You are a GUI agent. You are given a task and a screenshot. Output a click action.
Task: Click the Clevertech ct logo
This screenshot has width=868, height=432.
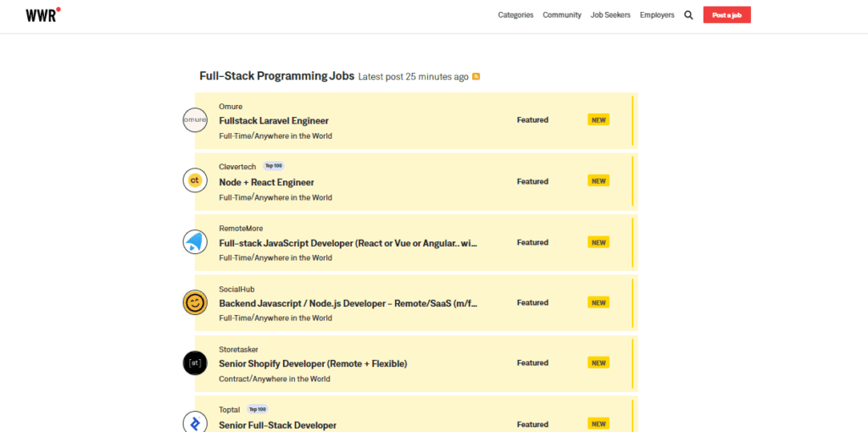(195, 180)
